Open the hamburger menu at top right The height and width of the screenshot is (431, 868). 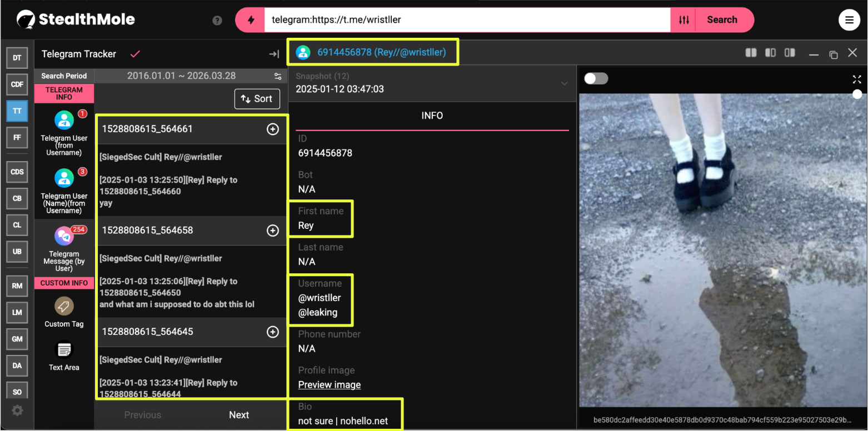[x=849, y=21]
